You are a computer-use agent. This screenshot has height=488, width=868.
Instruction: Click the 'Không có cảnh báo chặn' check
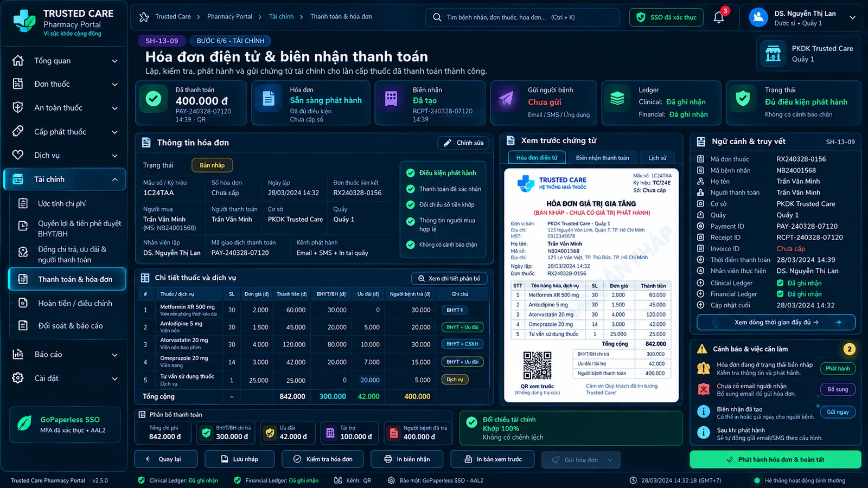411,245
